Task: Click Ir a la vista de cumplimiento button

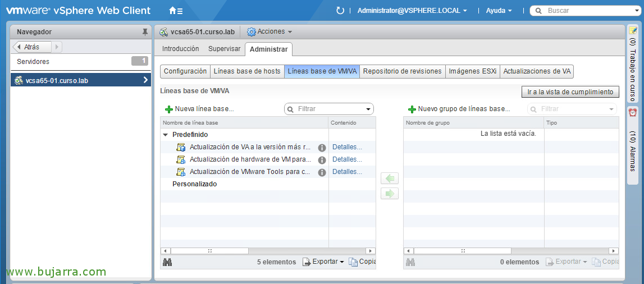Action: click(570, 92)
